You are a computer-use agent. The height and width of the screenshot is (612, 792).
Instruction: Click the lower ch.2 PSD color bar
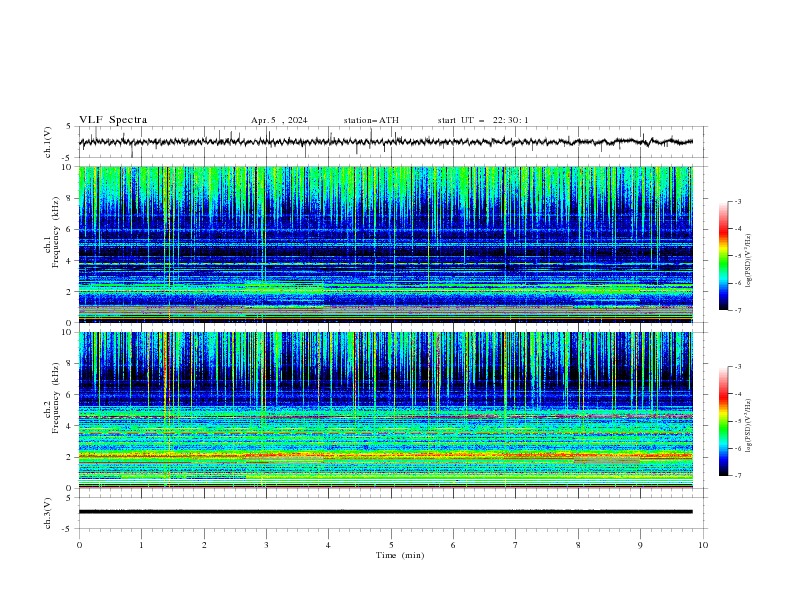click(724, 421)
